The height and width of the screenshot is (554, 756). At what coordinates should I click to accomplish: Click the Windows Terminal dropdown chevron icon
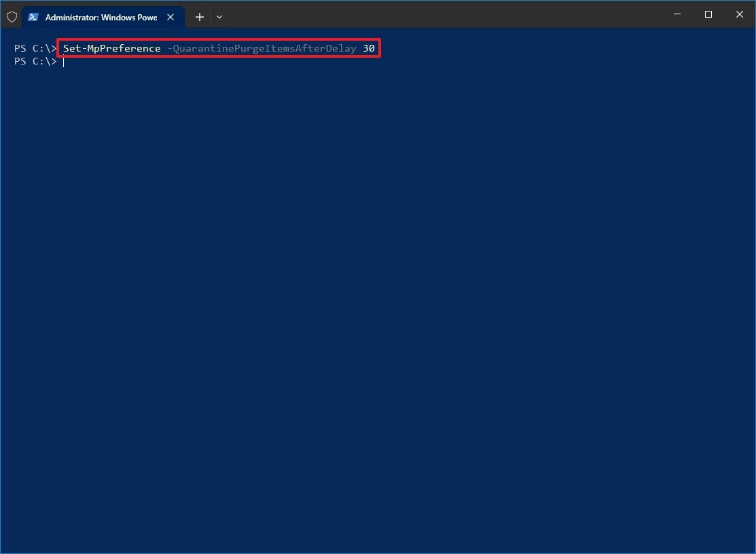(x=219, y=17)
